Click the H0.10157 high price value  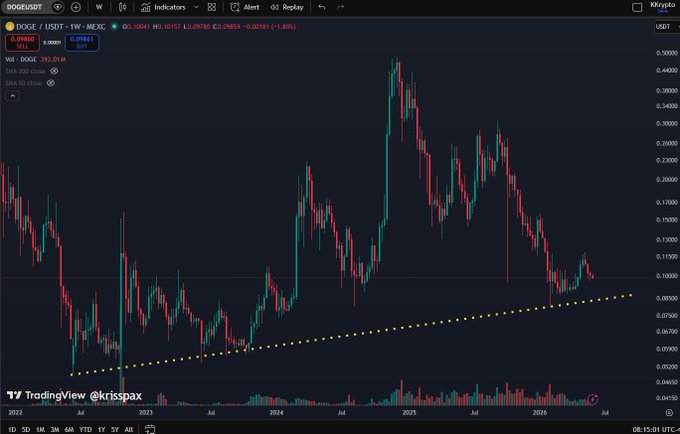tap(167, 26)
